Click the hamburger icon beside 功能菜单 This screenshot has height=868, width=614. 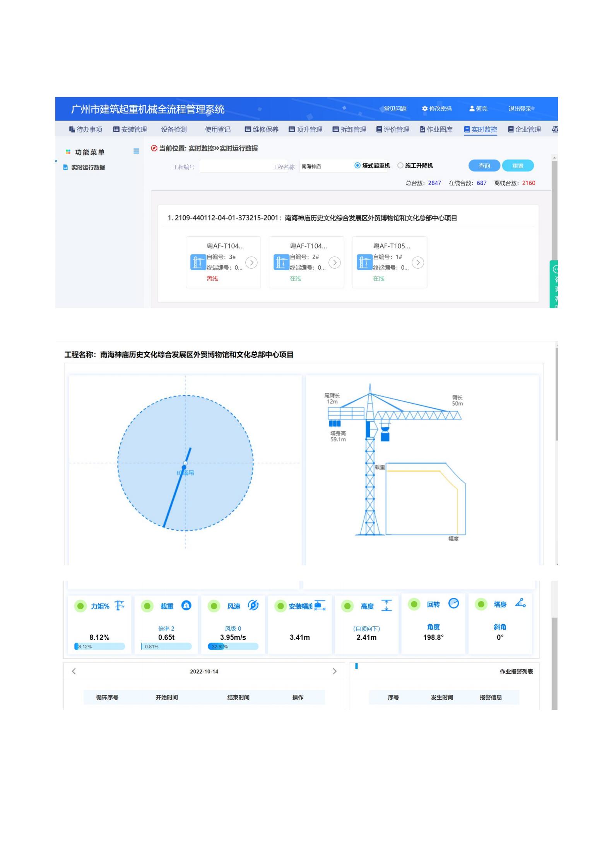tap(136, 151)
